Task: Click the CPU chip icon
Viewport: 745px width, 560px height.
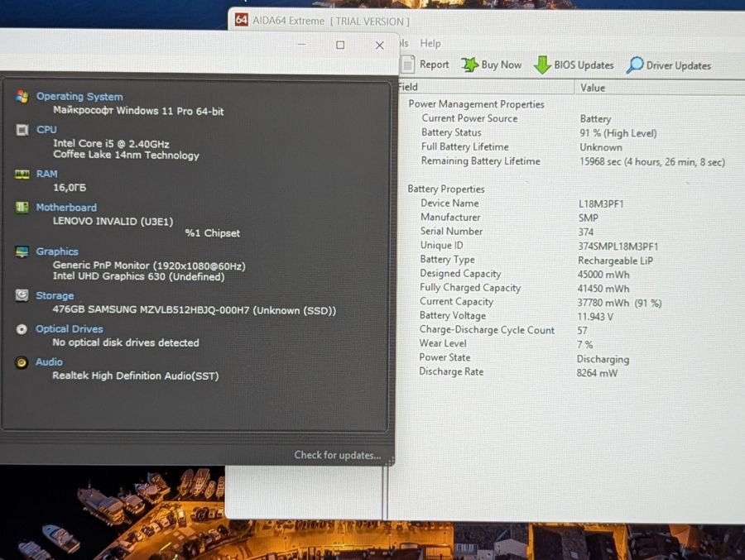Action: [x=22, y=130]
